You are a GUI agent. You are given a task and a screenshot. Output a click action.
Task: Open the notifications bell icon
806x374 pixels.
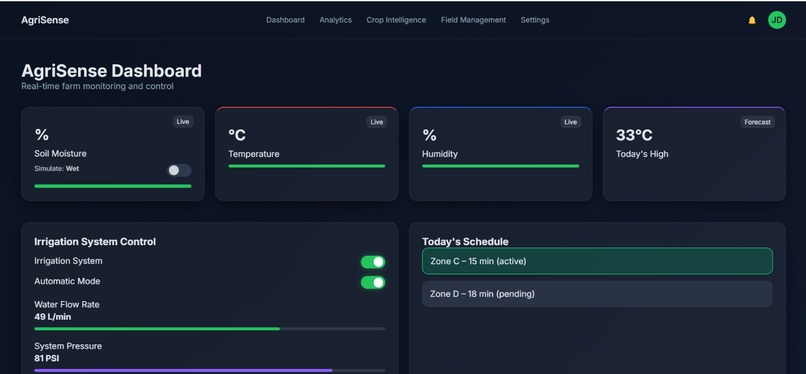tap(752, 20)
